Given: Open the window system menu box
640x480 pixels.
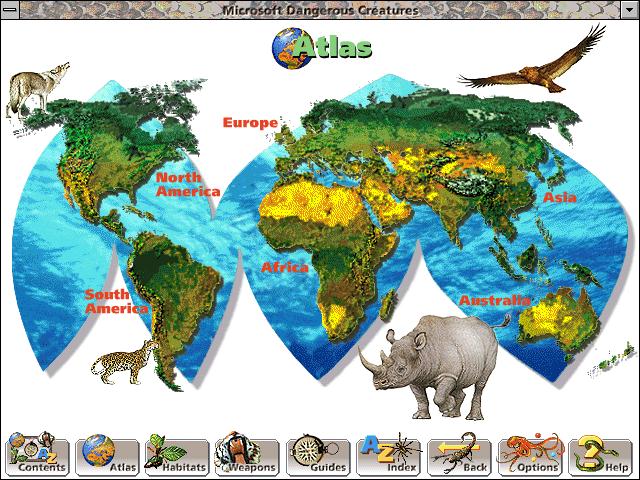Looking at the screenshot, I should click(10, 10).
